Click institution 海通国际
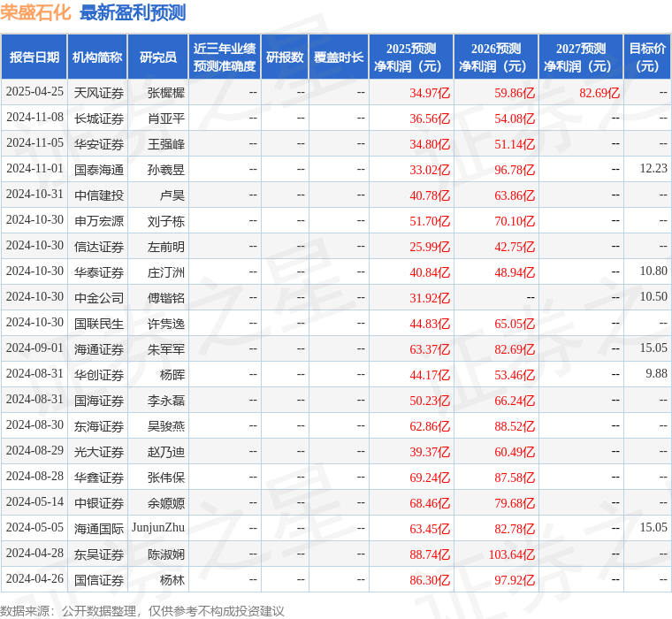This screenshot has height=619, width=672. click(99, 529)
